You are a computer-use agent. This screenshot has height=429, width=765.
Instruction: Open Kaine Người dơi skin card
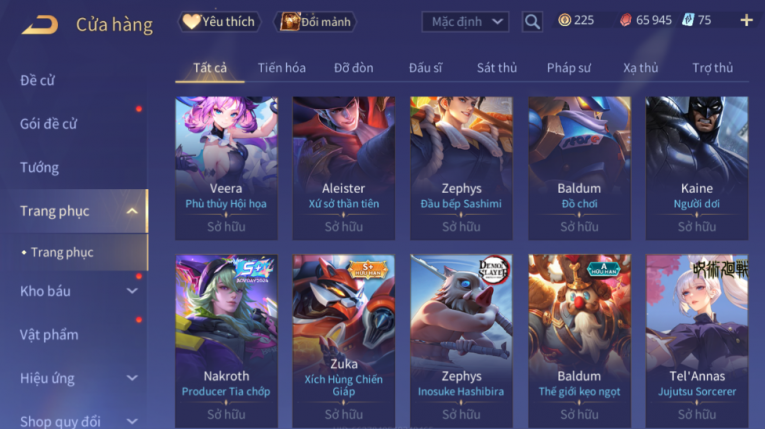697,168
